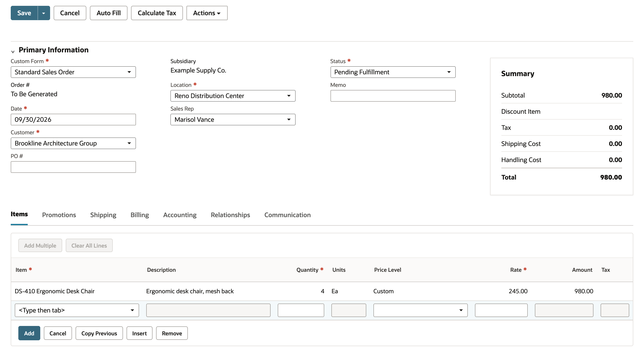Click the Remove button
This screenshot has width=644, height=347.
tap(172, 333)
